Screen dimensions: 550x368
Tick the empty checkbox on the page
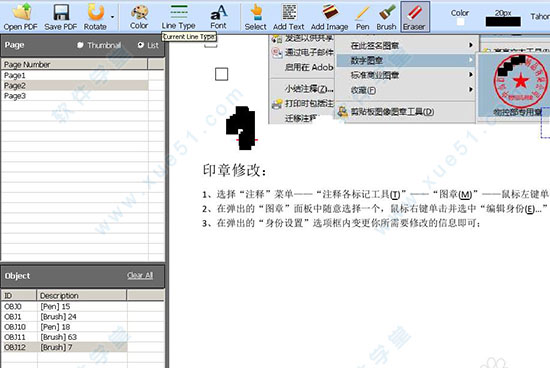click(x=221, y=74)
